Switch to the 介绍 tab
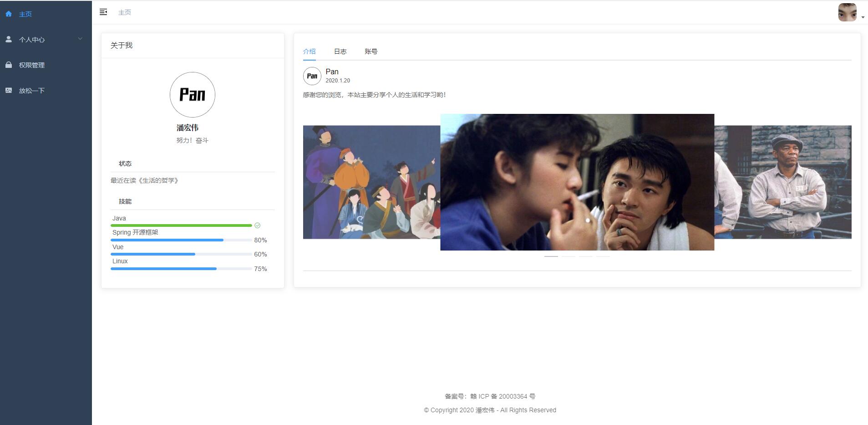 click(x=310, y=51)
